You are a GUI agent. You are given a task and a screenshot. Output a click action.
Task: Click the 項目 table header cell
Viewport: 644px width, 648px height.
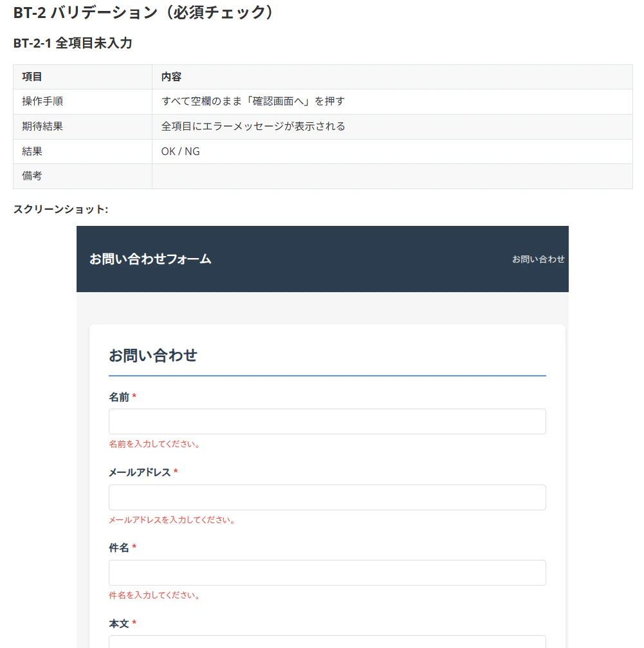(82, 77)
